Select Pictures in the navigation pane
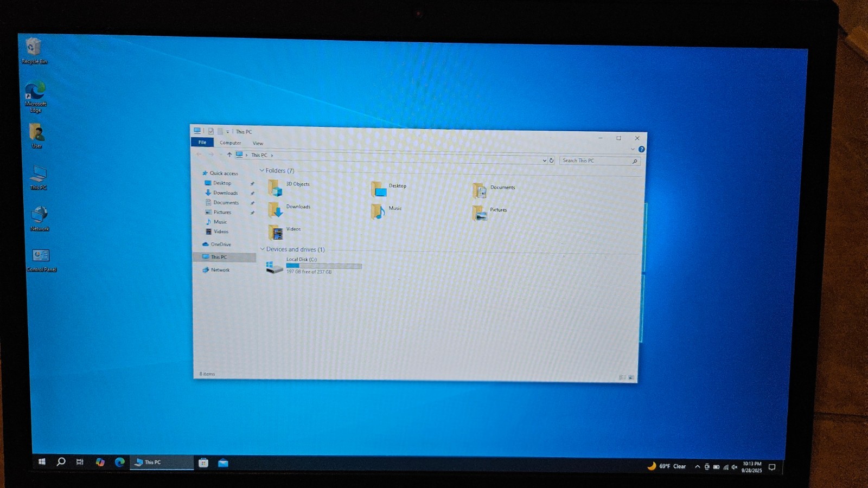Viewport: 868px width, 488px height. click(218, 212)
